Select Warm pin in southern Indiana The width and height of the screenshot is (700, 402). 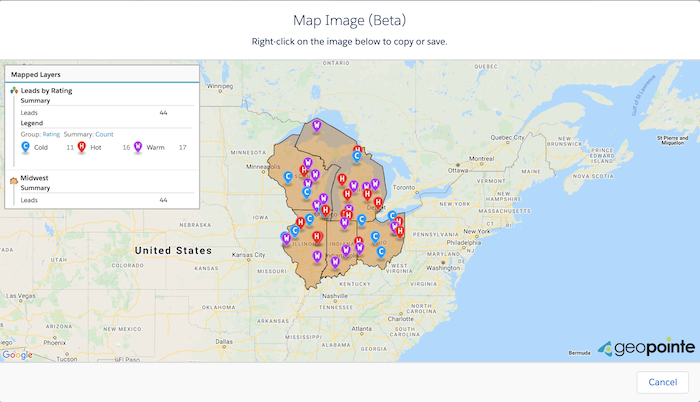pos(335,262)
